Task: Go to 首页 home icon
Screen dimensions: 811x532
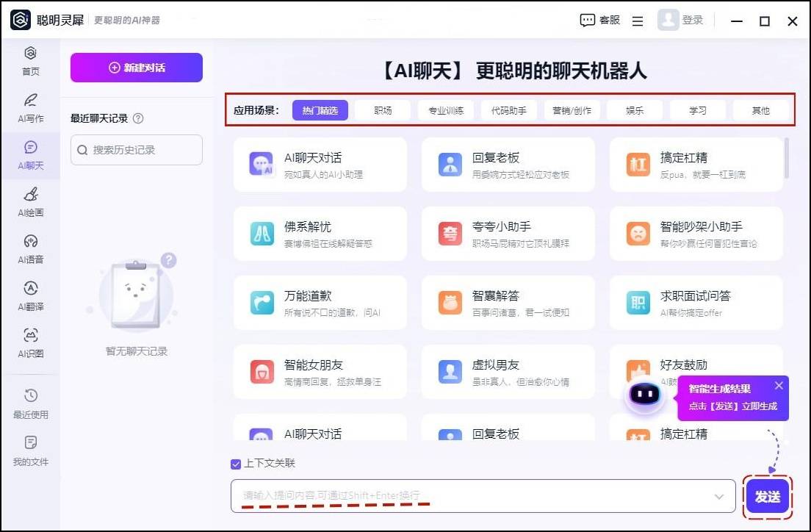Action: (x=30, y=60)
